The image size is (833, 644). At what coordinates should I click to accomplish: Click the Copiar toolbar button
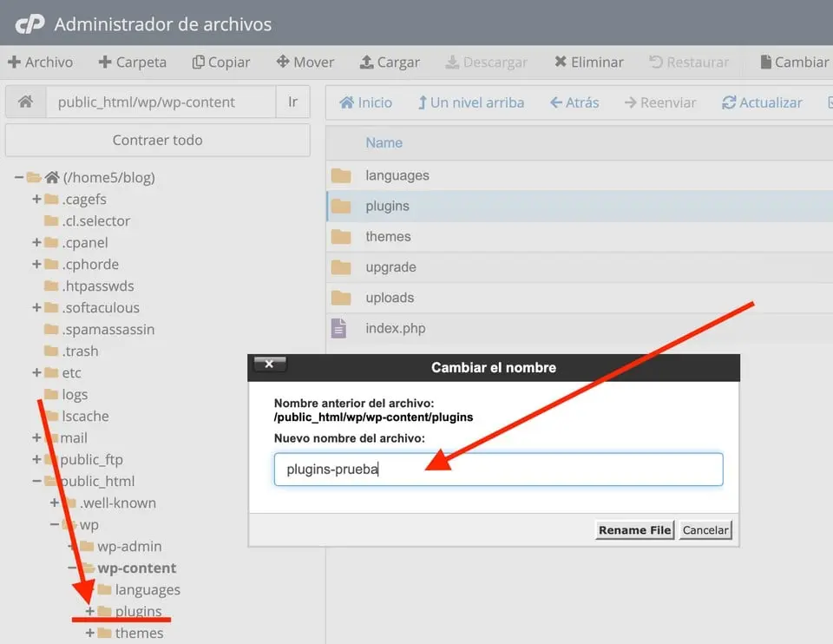coord(221,62)
